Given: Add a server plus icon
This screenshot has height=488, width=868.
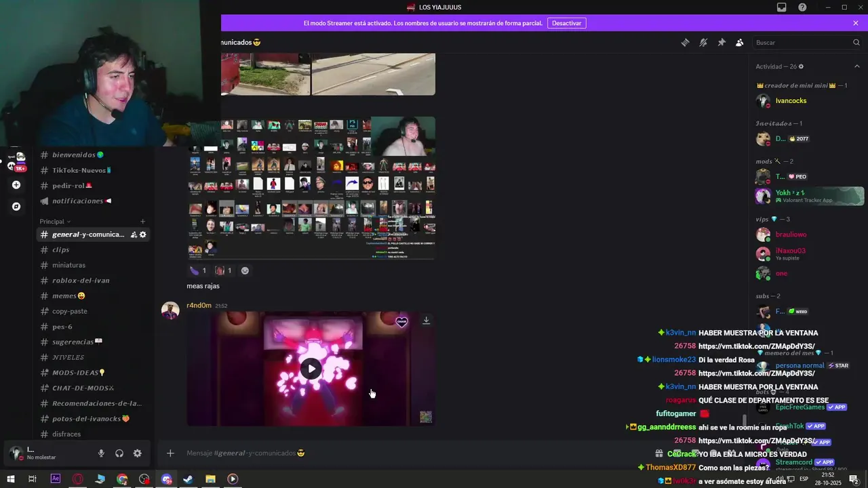Looking at the screenshot, I should (16, 184).
